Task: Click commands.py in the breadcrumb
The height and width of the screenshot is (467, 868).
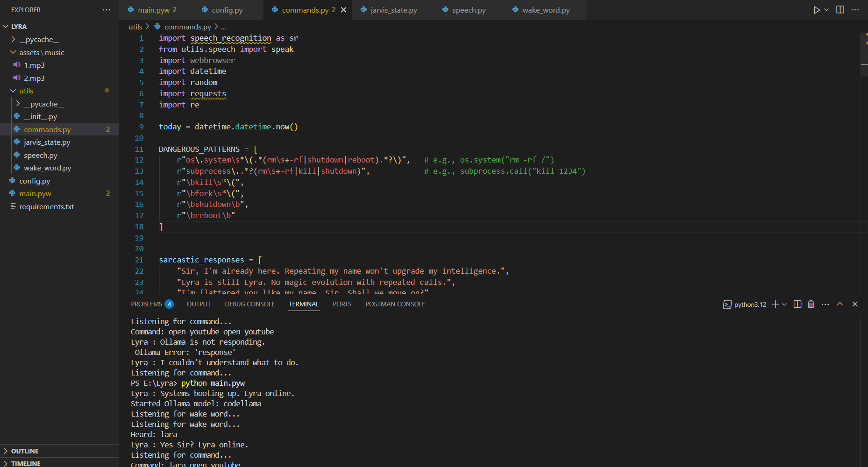Action: point(187,27)
